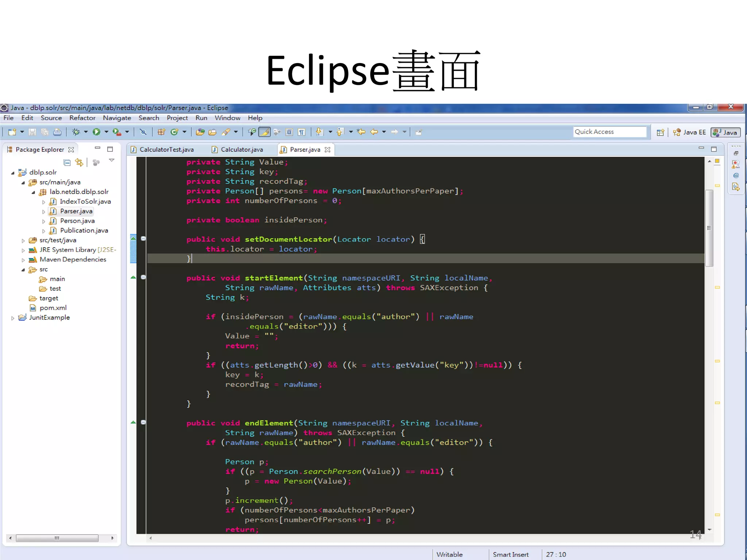Click the Run External Tools icon
This screenshot has height=560, width=747.
click(117, 132)
